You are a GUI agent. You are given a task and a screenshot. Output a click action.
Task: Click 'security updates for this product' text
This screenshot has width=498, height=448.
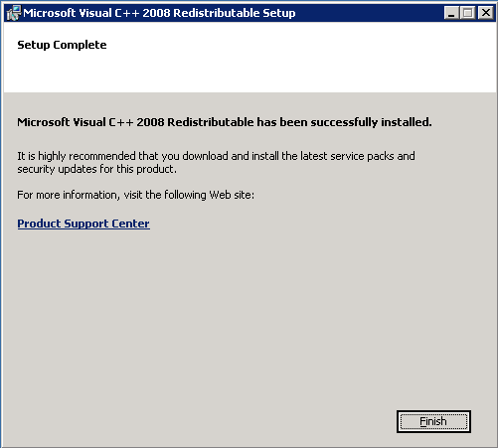[96, 169]
